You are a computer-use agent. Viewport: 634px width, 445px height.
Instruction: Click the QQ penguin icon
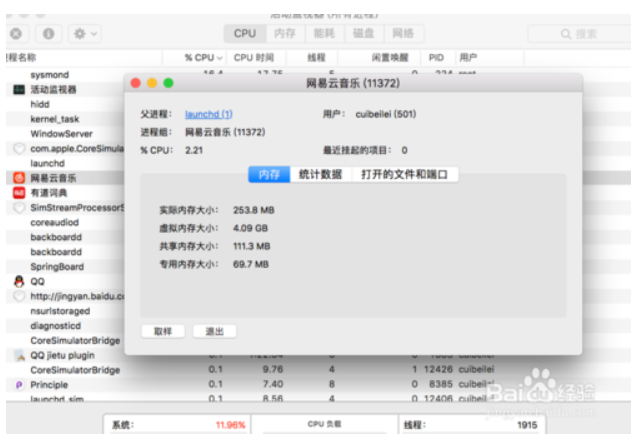[19, 281]
